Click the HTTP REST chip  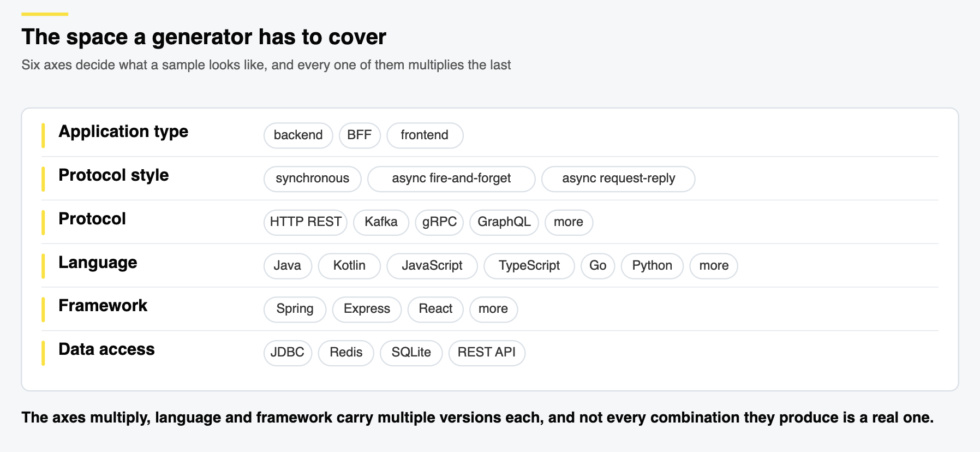tap(306, 222)
